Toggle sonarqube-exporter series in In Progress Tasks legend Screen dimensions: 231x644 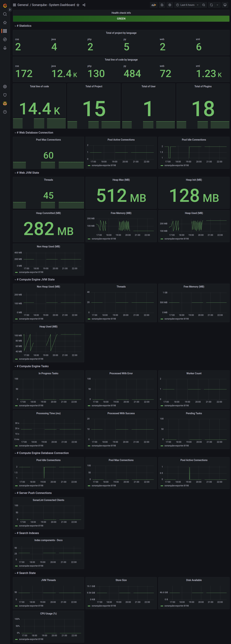(31, 406)
